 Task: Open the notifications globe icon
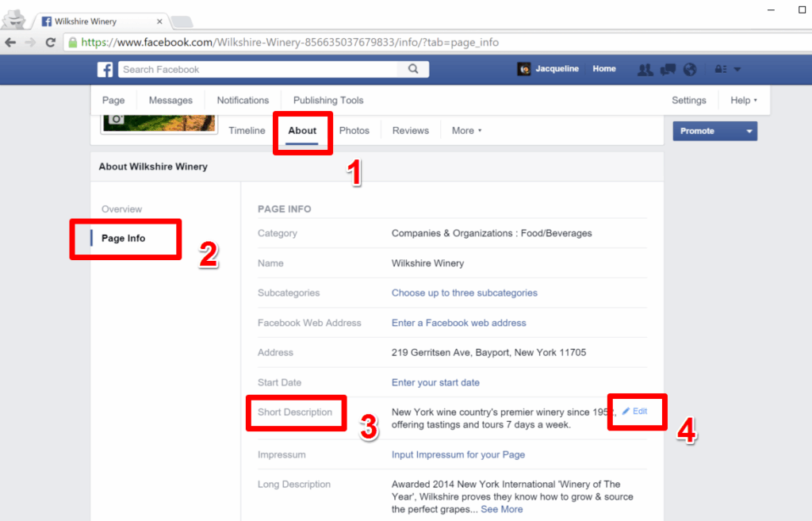tap(690, 70)
